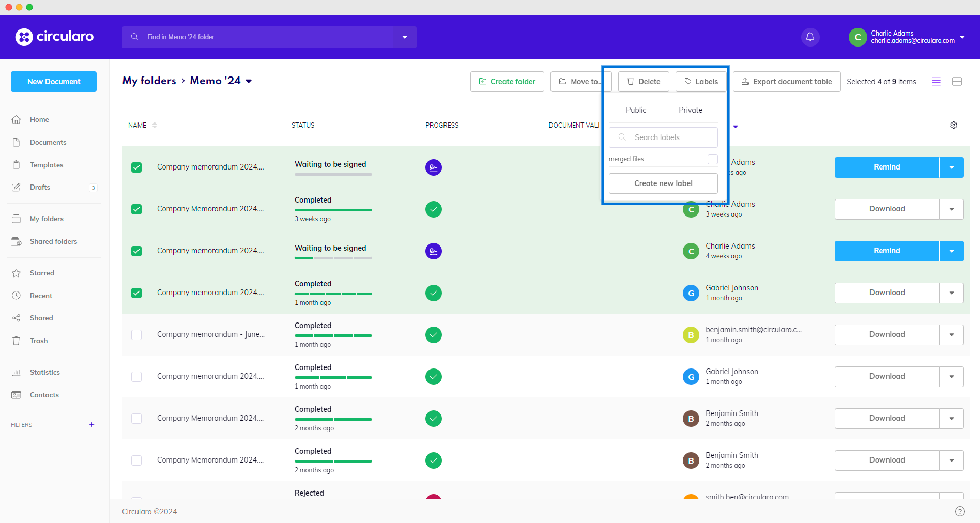Open help question mark icon

click(x=960, y=511)
